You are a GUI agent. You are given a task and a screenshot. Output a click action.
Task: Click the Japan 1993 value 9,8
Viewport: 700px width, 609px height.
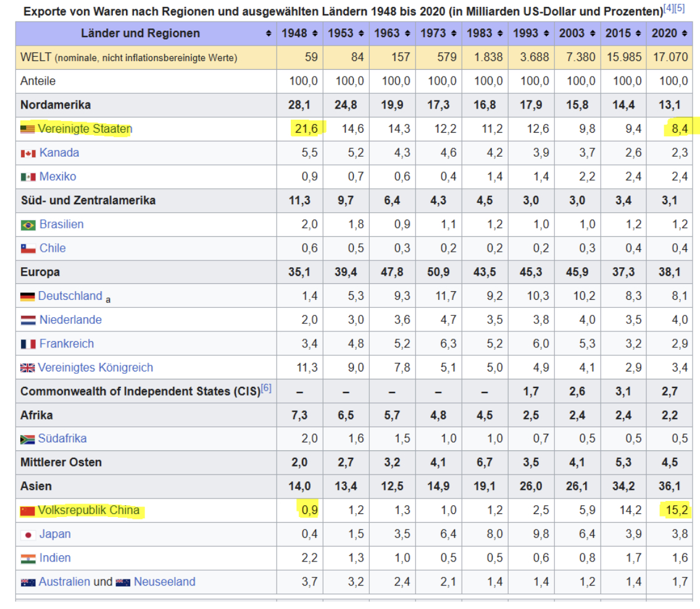pos(541,534)
